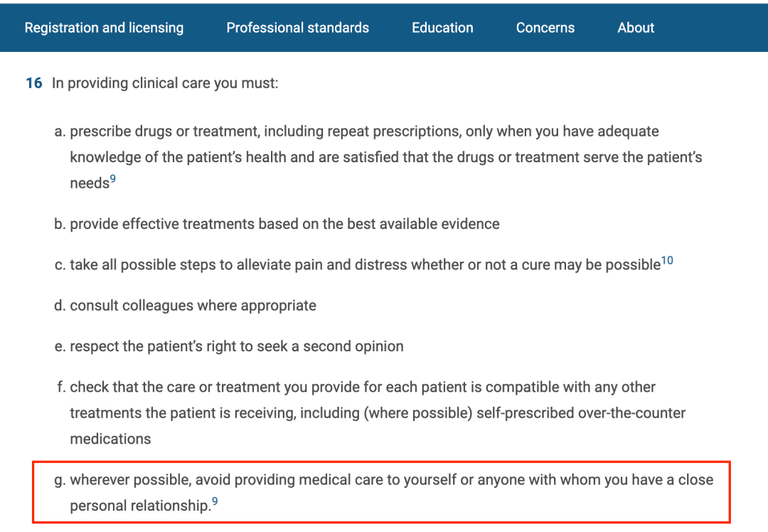Click highlighted item g about self-care
Viewport: 768px width, 532px height.
(383, 492)
